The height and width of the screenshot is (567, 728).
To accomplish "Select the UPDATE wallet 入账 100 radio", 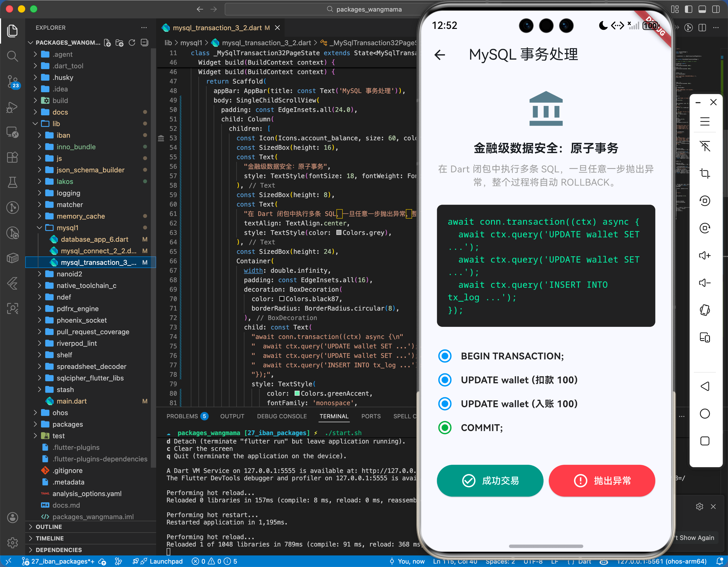I will [445, 404].
